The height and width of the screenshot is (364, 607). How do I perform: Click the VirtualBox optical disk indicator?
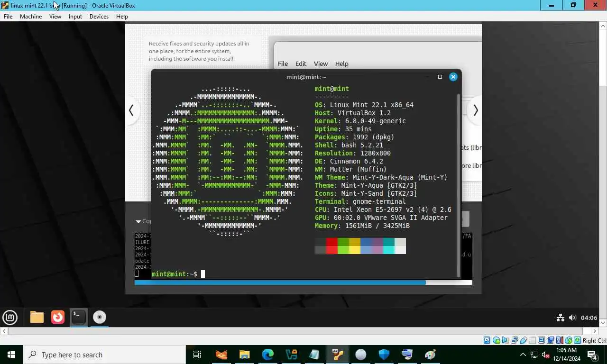(x=497, y=340)
